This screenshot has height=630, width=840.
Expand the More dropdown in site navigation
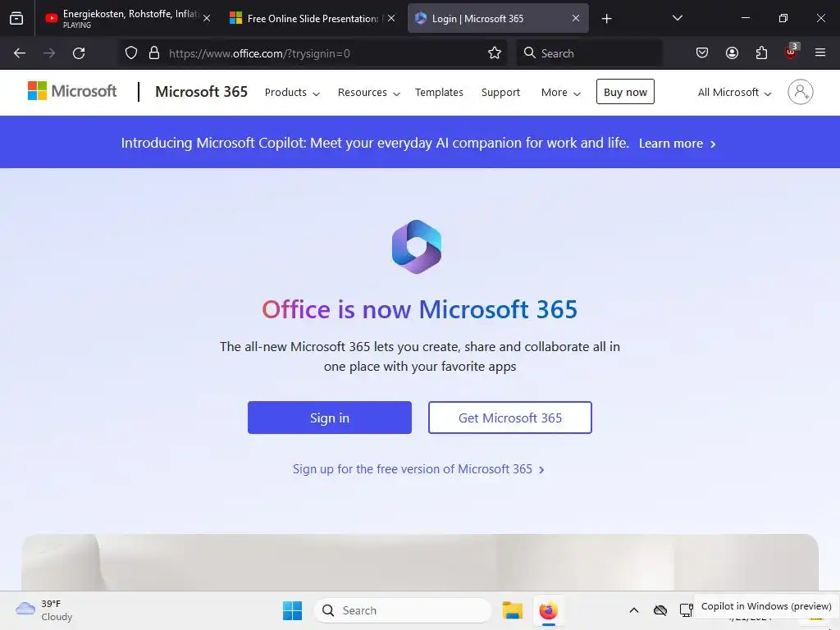click(x=560, y=92)
